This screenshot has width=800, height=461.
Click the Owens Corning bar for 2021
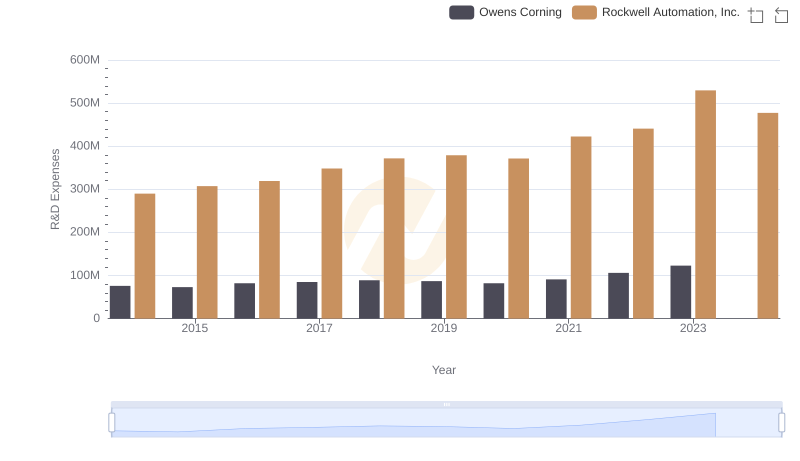tap(556, 299)
